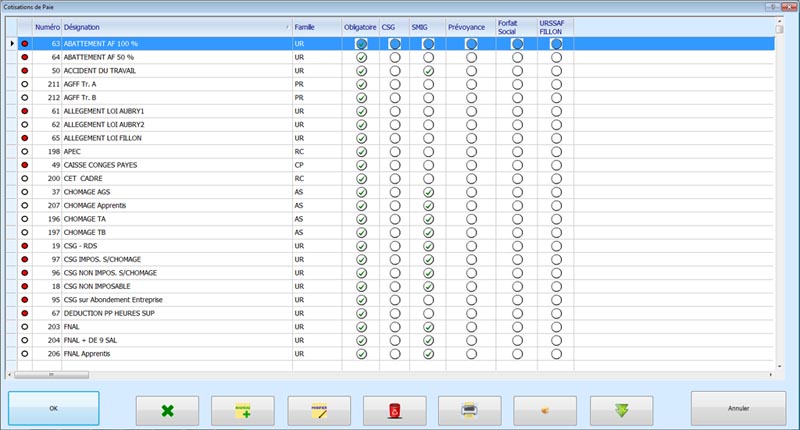Screen dimensions: 800x430
Task: Uncheck Obligatoire for CHOMAGE AGS
Action: click(x=361, y=192)
